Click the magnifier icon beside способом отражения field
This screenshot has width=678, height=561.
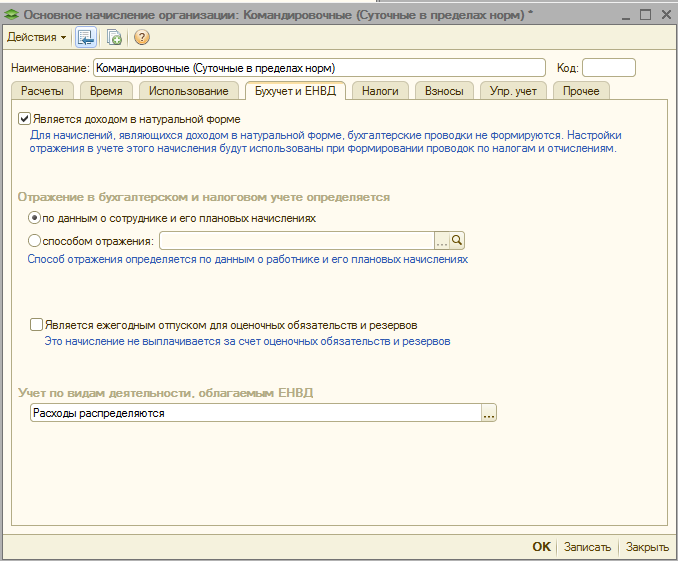pyautogui.click(x=457, y=240)
